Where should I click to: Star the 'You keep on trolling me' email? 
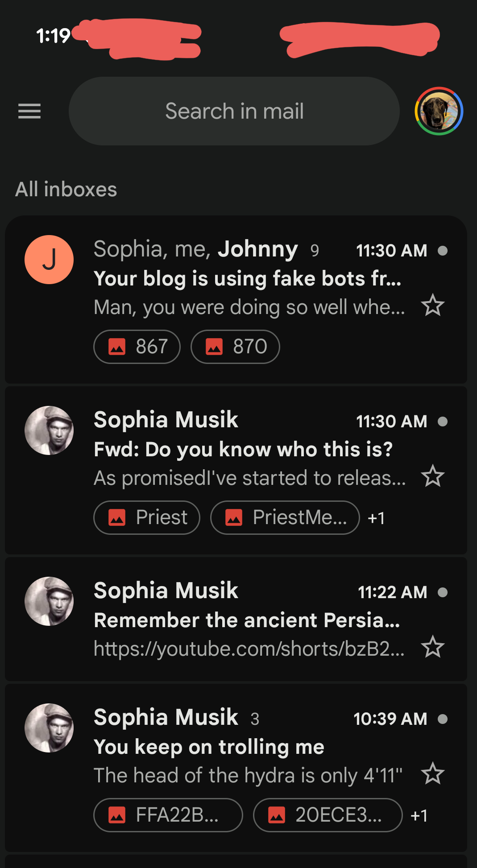[x=432, y=774]
